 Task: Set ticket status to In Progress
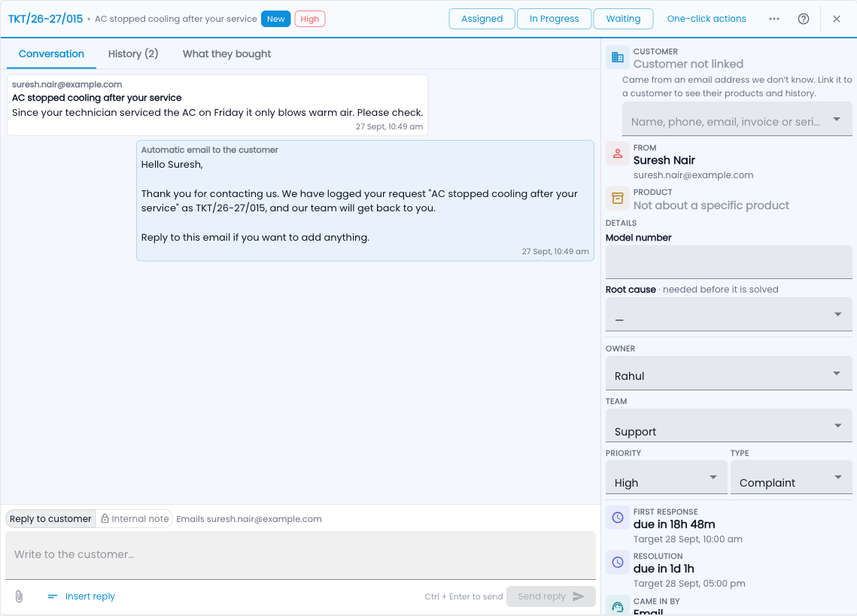[x=555, y=19]
